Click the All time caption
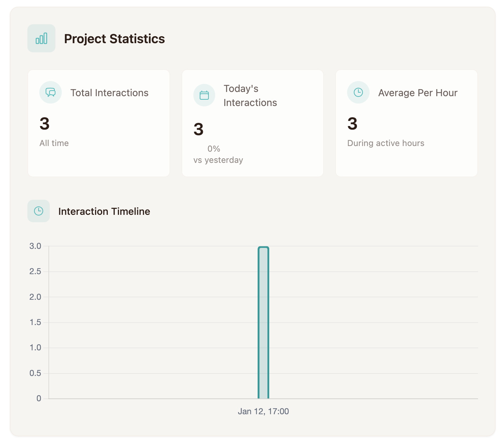 (x=54, y=143)
